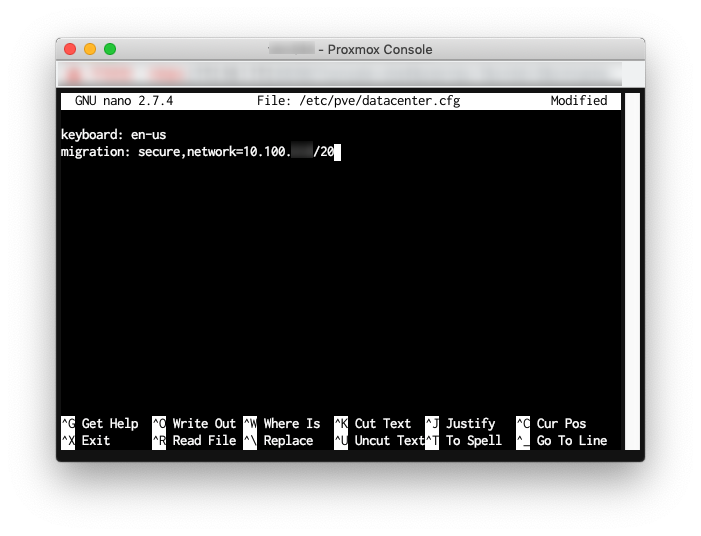Click the migration: secure,network line
The width and height of the screenshot is (701, 536).
(198, 152)
